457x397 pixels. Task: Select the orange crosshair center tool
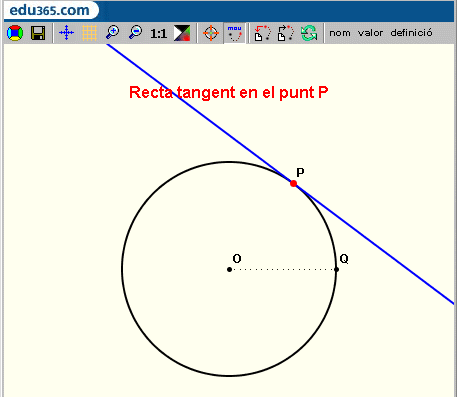(211, 33)
